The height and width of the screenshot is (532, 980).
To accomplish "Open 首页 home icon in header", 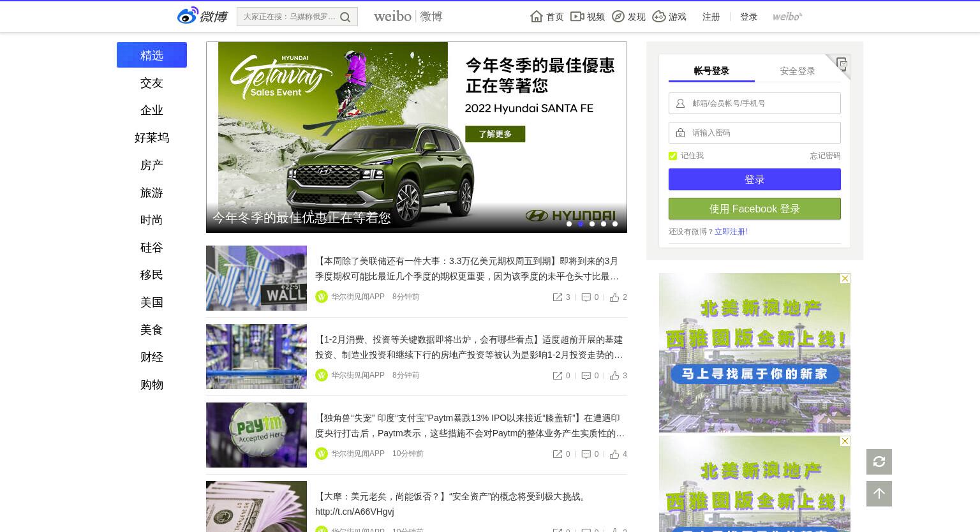I will tap(537, 17).
